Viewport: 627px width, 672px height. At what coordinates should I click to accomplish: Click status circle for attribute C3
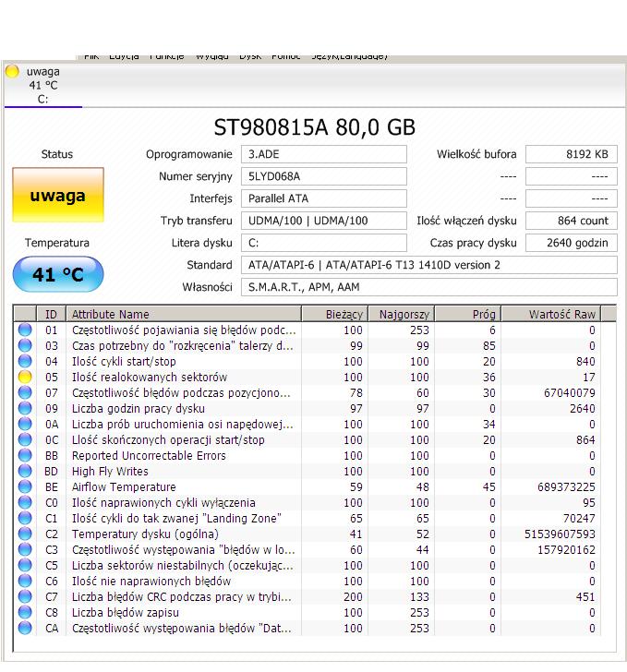[x=25, y=549]
